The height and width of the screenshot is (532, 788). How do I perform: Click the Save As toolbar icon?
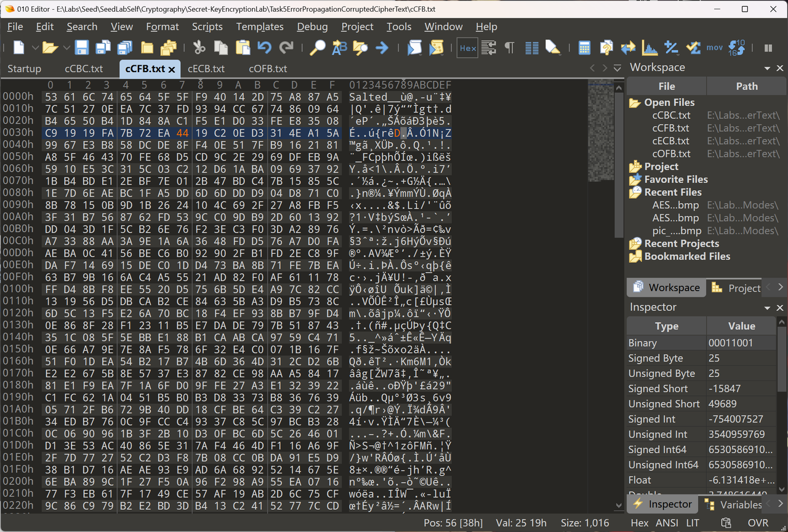(x=103, y=47)
